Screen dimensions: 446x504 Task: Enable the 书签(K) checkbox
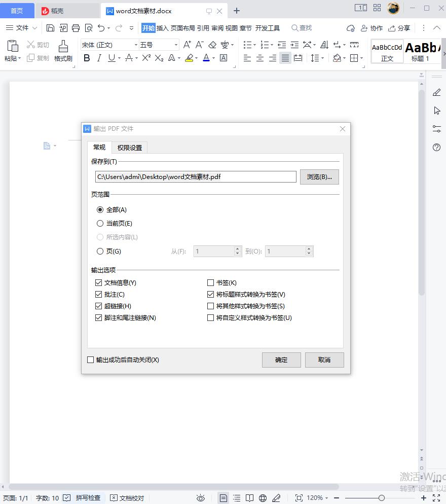coord(211,282)
